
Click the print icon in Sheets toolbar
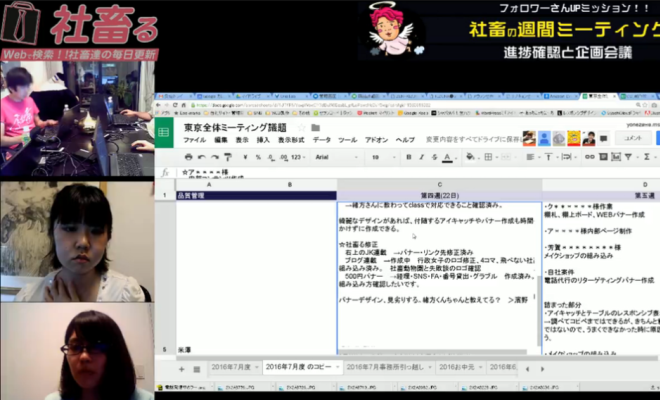[x=189, y=158]
